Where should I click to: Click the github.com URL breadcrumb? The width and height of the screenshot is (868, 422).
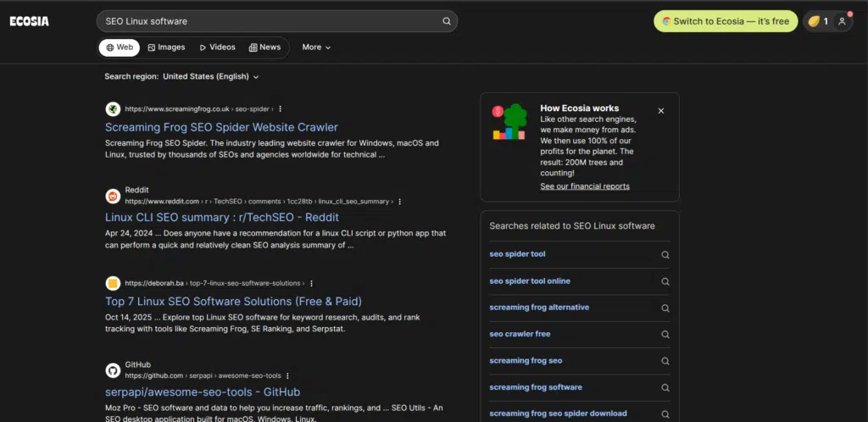pyautogui.click(x=203, y=376)
